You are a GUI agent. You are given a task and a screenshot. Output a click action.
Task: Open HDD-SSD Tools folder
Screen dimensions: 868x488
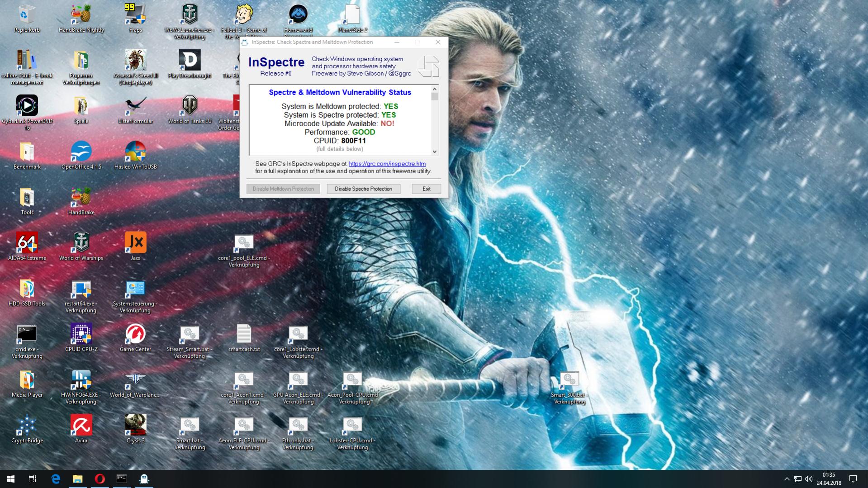(27, 292)
